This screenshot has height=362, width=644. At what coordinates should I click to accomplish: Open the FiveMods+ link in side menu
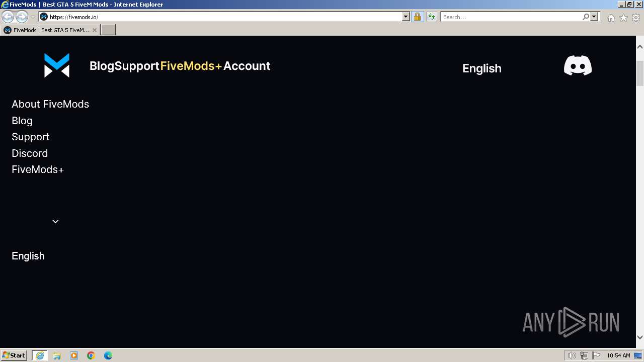38,169
